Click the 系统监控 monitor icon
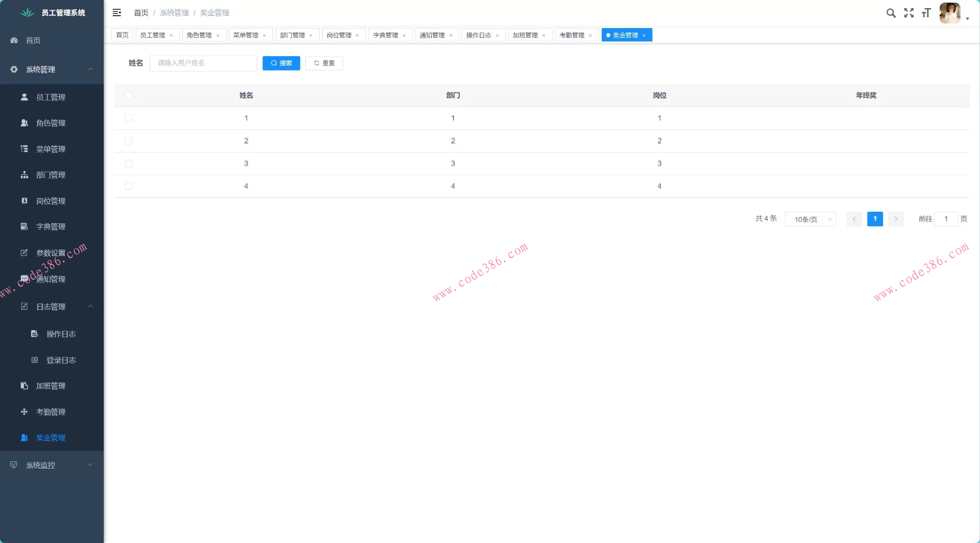 point(14,465)
